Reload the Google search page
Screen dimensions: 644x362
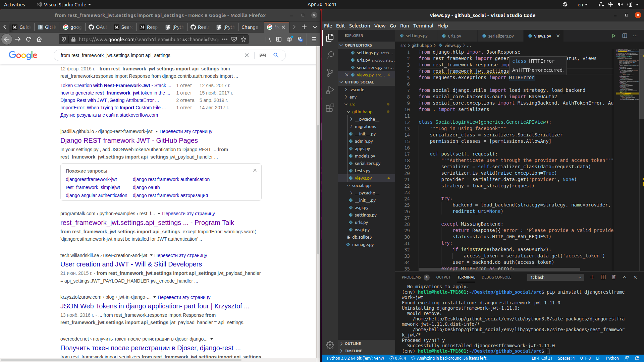(x=29, y=39)
